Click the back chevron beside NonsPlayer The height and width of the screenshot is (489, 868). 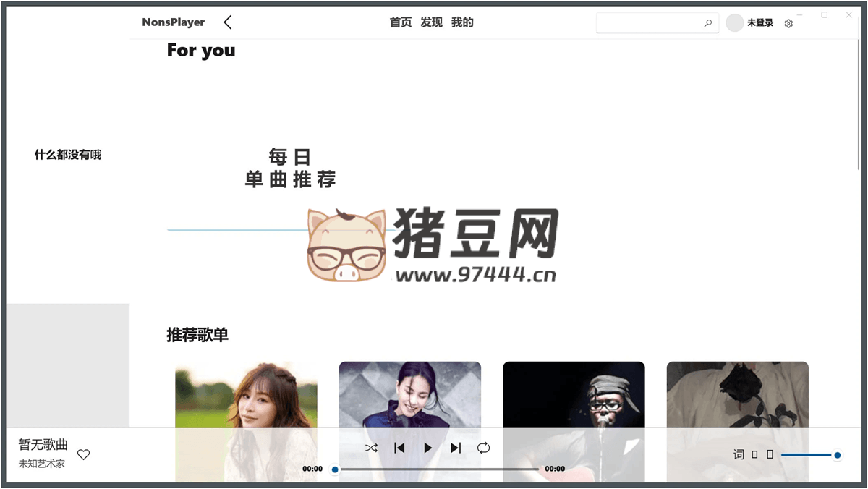coord(227,22)
